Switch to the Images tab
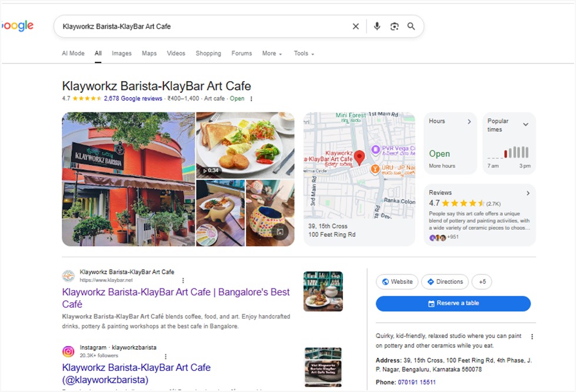 [122, 53]
